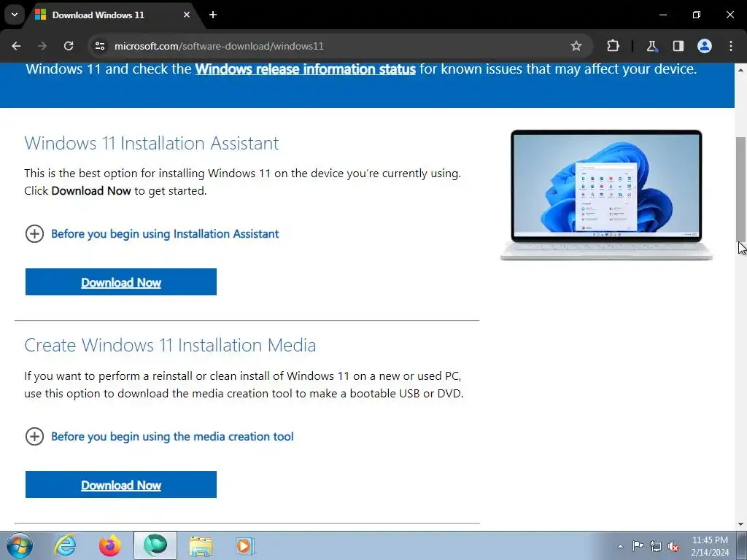Expand Before you begin using media creation tool
The height and width of the screenshot is (560, 747).
[172, 437]
